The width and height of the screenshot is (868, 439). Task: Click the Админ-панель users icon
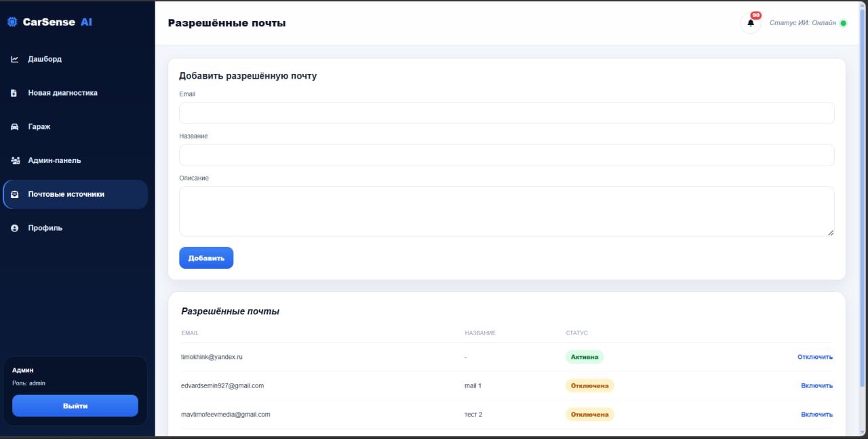[16, 161]
